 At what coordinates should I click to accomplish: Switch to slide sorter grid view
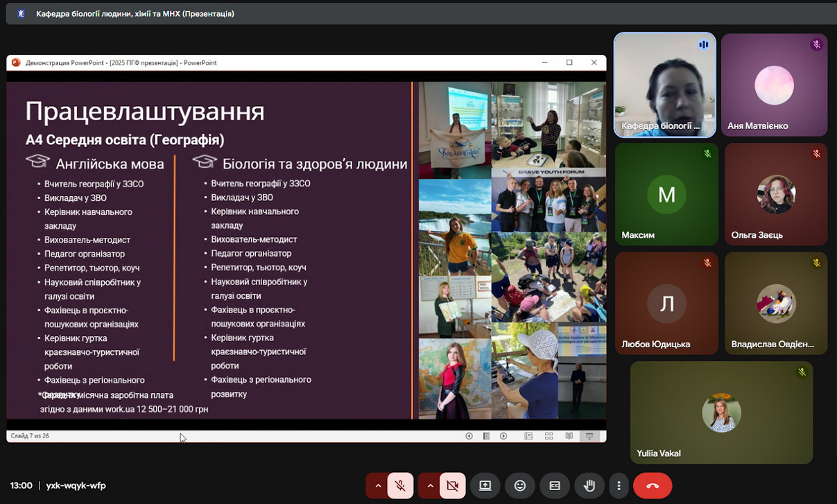tap(549, 436)
